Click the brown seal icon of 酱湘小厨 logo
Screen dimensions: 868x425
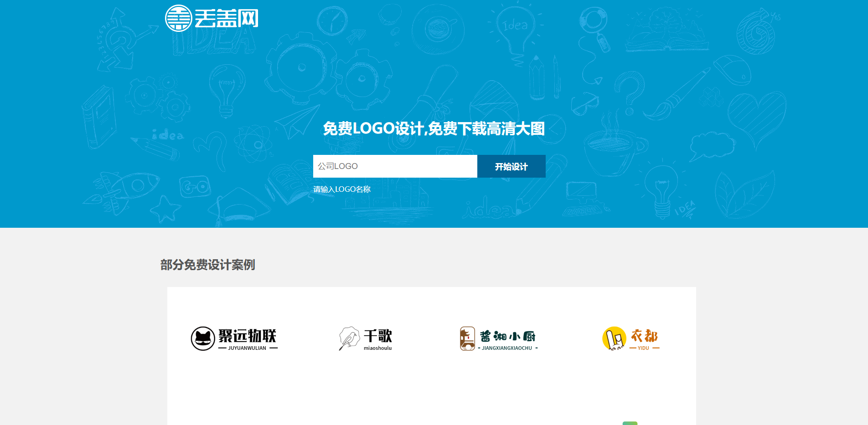coord(468,338)
